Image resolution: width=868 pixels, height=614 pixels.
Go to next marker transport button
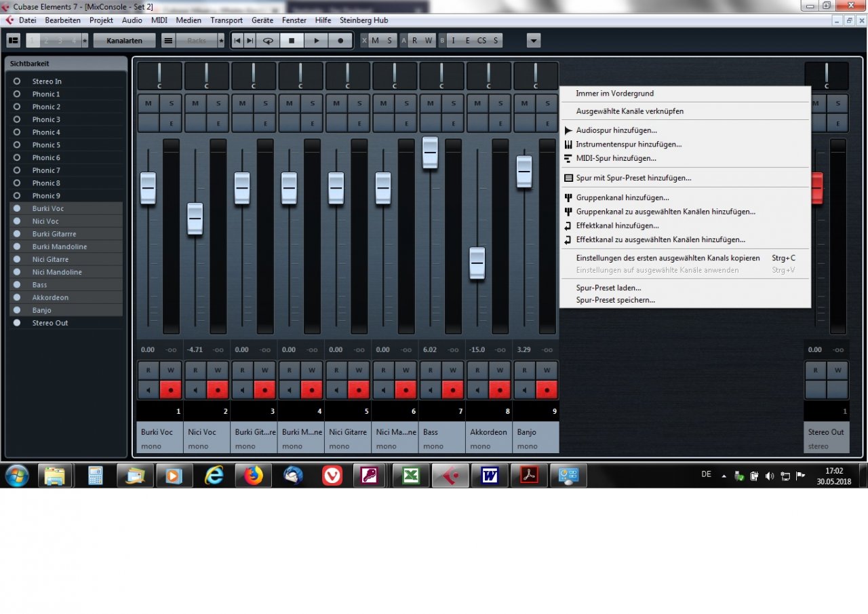(x=250, y=41)
